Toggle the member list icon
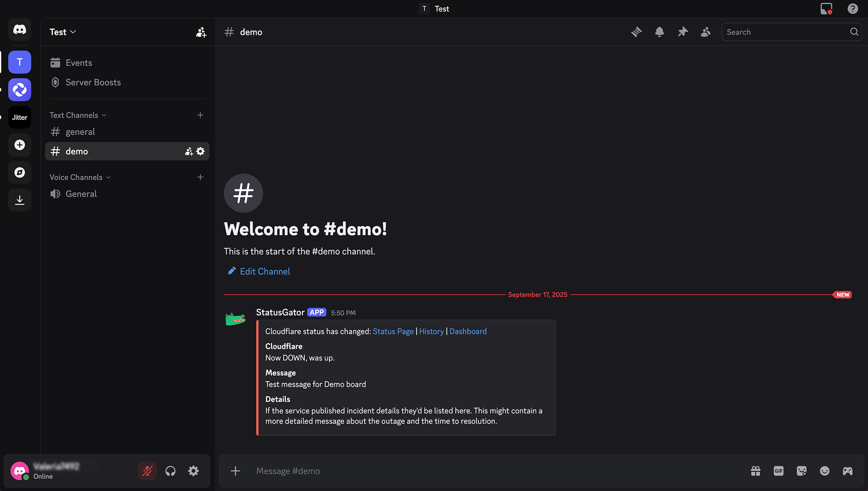Viewport: 868px width, 491px height. 706,32
